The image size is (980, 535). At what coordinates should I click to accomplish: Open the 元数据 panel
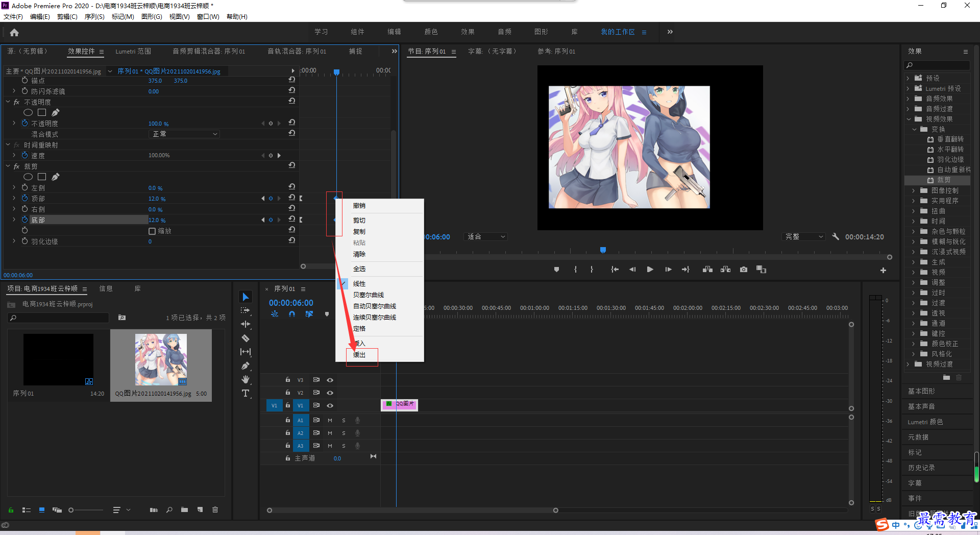point(918,437)
